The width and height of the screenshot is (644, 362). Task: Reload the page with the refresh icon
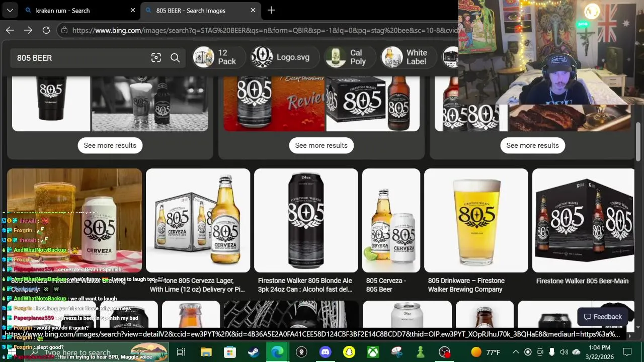(x=46, y=30)
